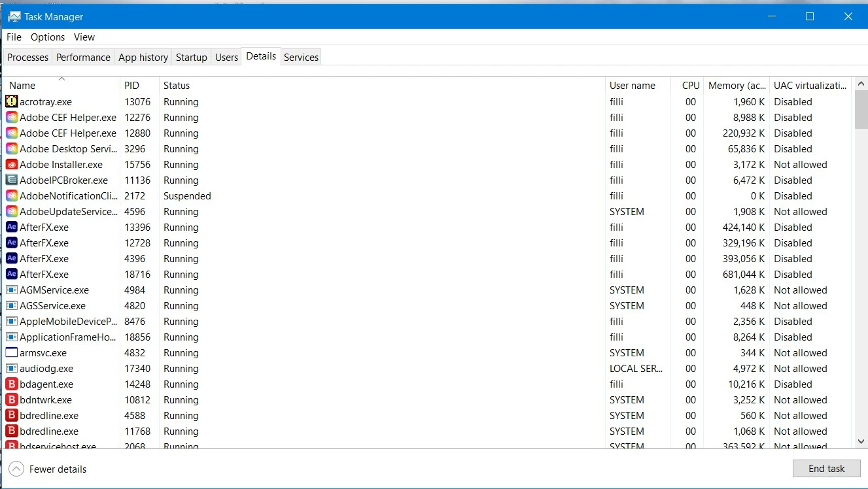Select the armsvc.exe process name
The image size is (868, 489).
click(x=43, y=353)
